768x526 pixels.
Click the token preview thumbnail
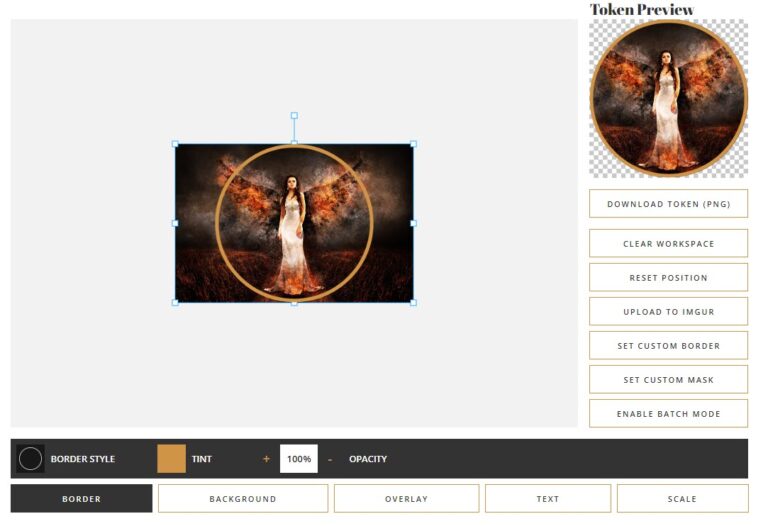click(668, 98)
